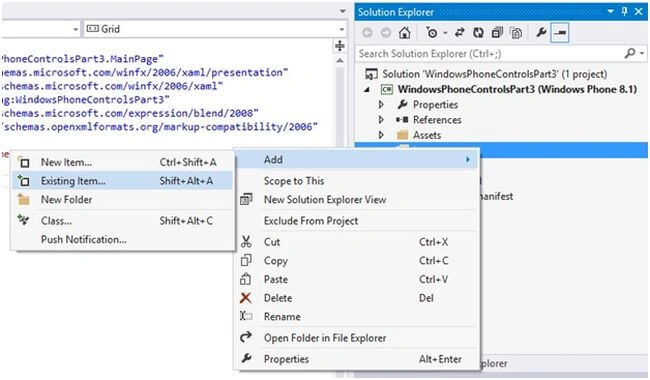Click Paste in the context menu
Viewport: 650px width, 380px height.
tap(357, 279)
